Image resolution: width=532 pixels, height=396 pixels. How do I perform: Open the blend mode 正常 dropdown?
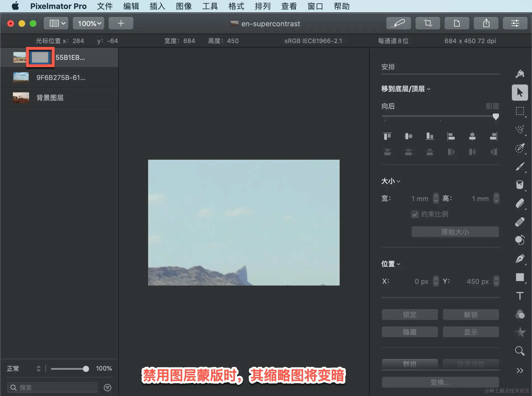tap(24, 368)
